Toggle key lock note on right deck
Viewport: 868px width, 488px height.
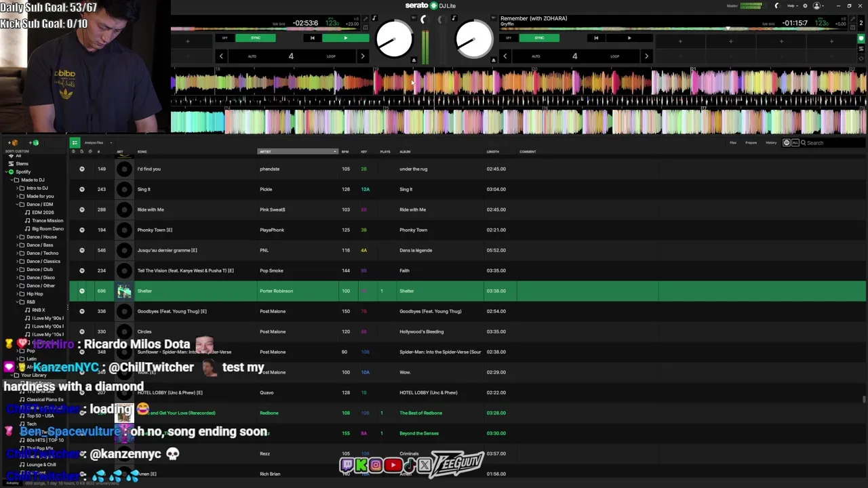(454, 18)
